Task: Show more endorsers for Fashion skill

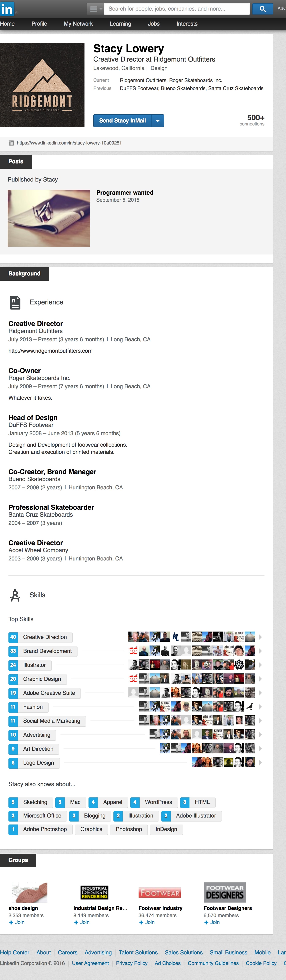Action: (261, 706)
